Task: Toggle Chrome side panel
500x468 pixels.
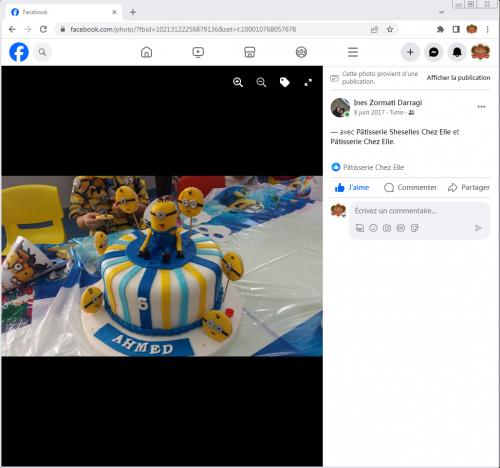Action: pos(456,29)
